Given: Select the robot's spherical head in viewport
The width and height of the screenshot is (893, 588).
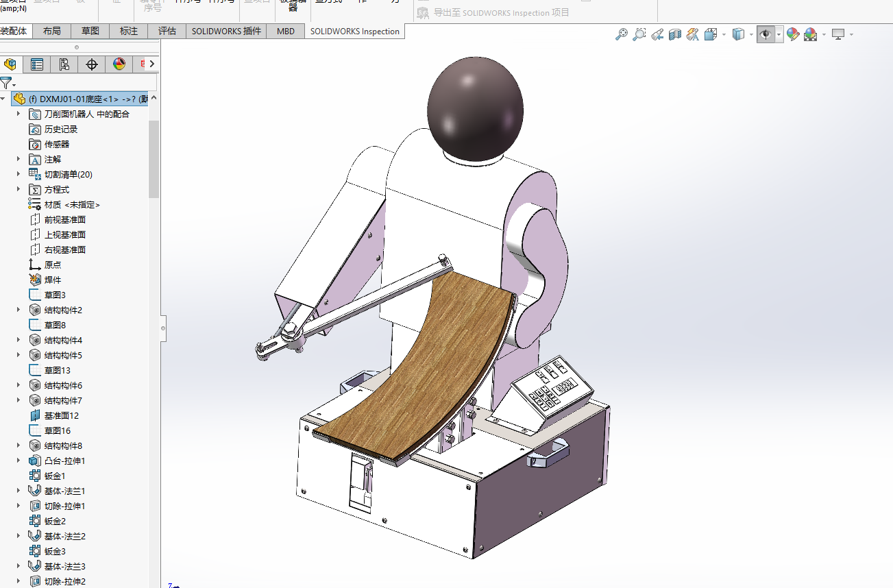Looking at the screenshot, I should (475, 108).
